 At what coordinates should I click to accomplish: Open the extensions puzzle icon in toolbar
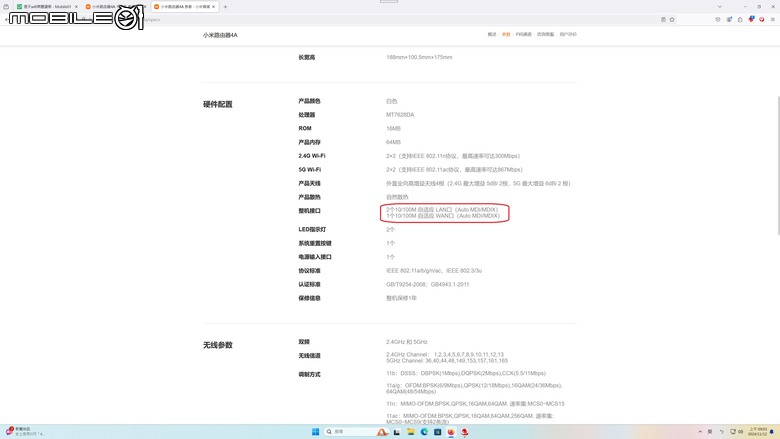tap(740, 19)
